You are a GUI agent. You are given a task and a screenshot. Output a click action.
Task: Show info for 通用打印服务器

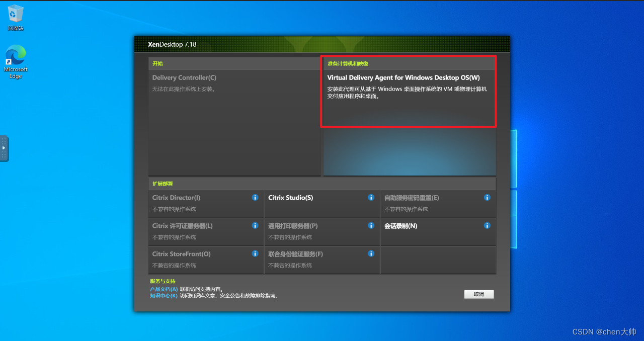(371, 226)
